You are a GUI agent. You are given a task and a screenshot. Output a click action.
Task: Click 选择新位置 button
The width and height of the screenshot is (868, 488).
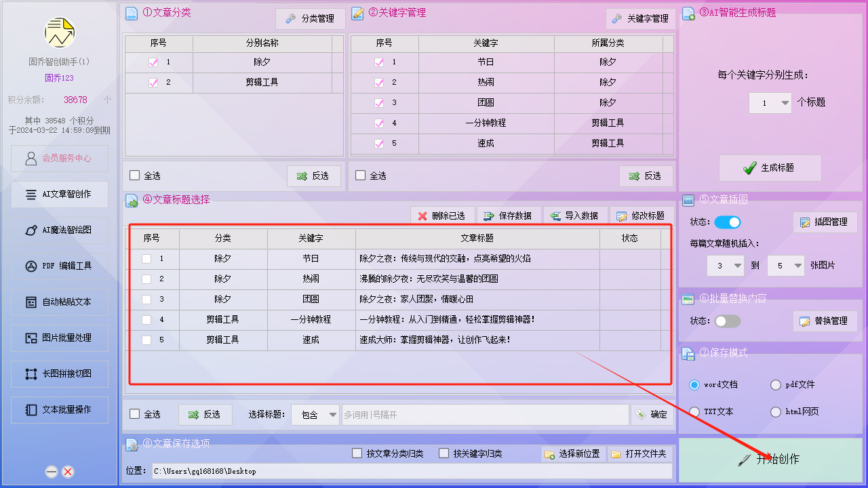[x=572, y=453]
